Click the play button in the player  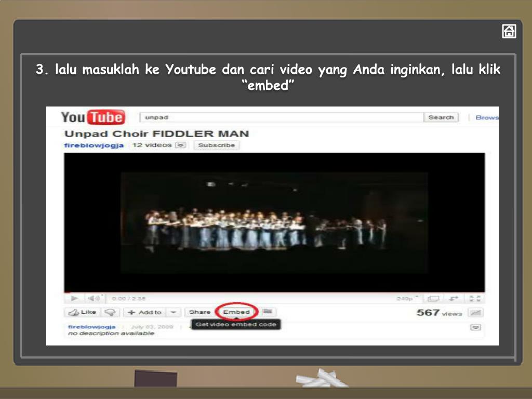click(74, 298)
